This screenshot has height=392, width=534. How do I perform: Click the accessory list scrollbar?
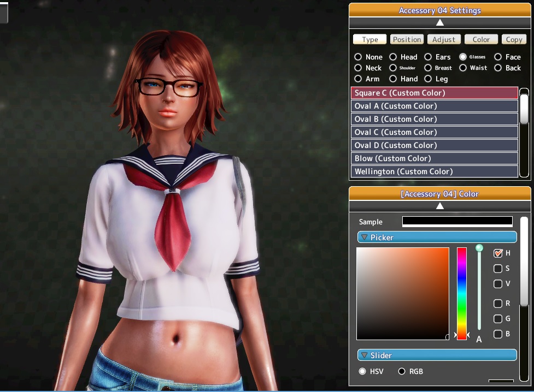(x=524, y=108)
